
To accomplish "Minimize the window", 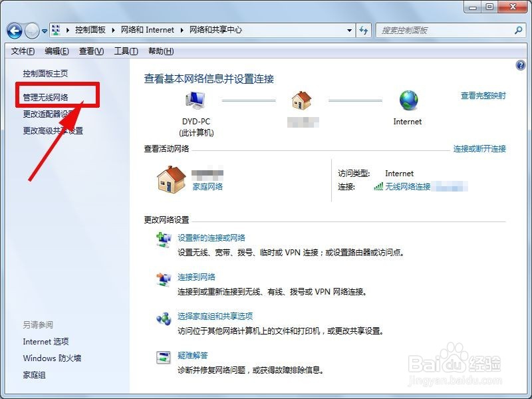I will point(473,7).
